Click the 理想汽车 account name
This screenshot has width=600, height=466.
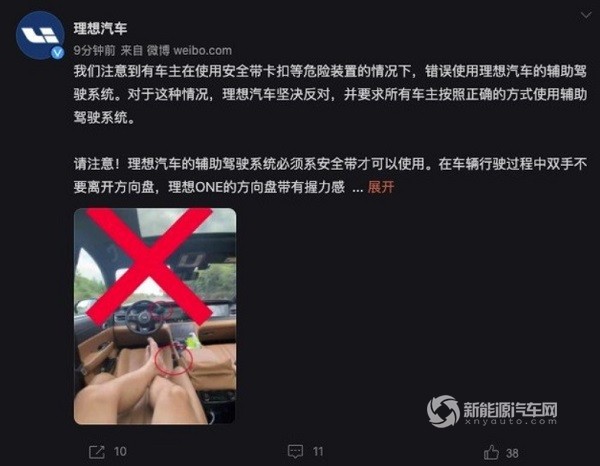pos(100,28)
